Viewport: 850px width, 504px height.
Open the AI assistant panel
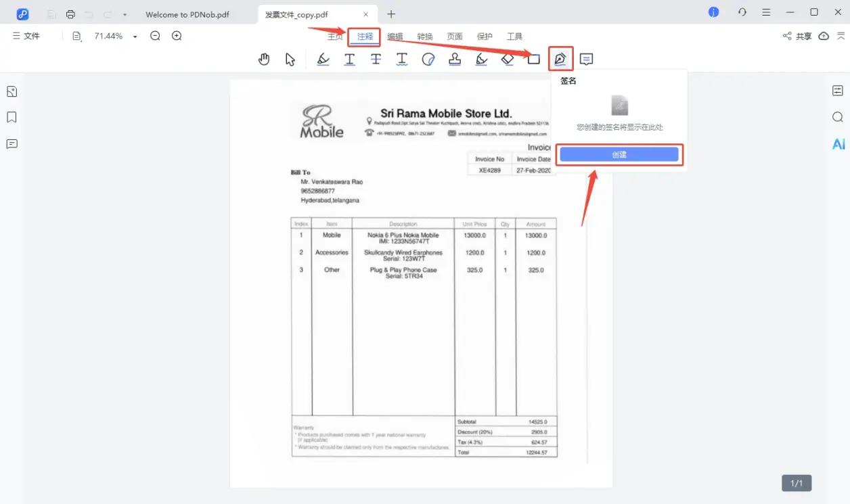[838, 144]
